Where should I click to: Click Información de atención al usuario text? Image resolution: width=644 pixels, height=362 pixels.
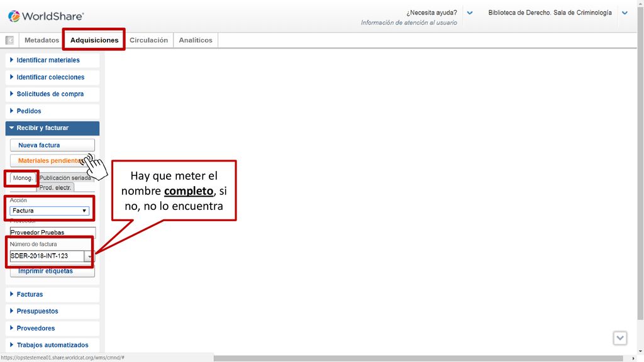tap(409, 23)
